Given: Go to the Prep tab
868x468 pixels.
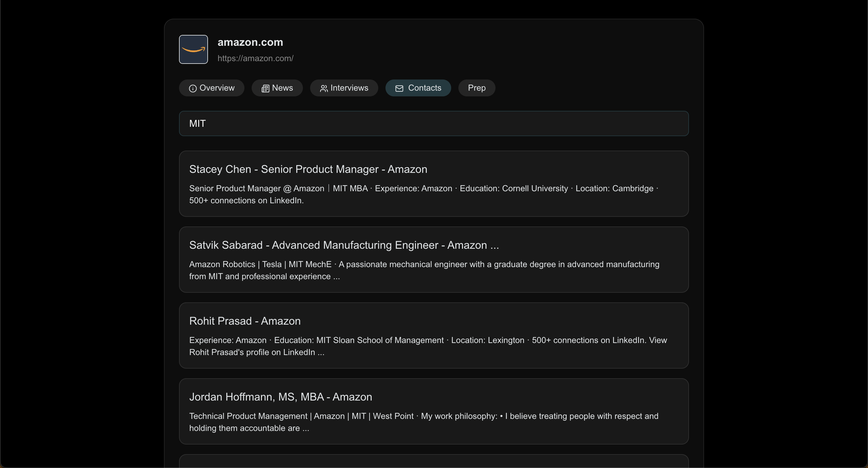Looking at the screenshot, I should coord(476,88).
